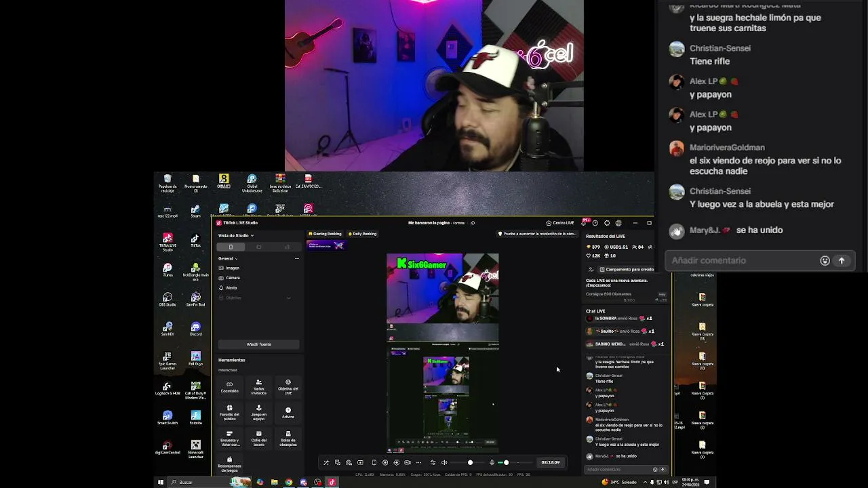Open File Explorer from the taskbar
The width and height of the screenshot is (868, 488).
click(x=274, y=482)
